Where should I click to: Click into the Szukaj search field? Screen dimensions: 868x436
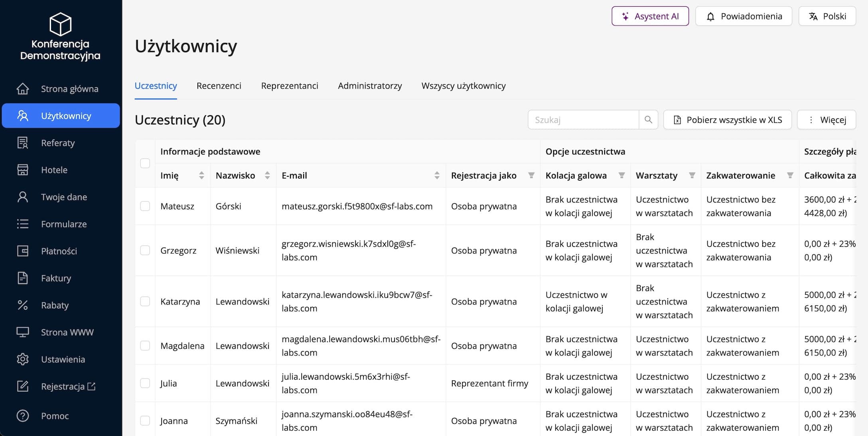pyautogui.click(x=583, y=120)
